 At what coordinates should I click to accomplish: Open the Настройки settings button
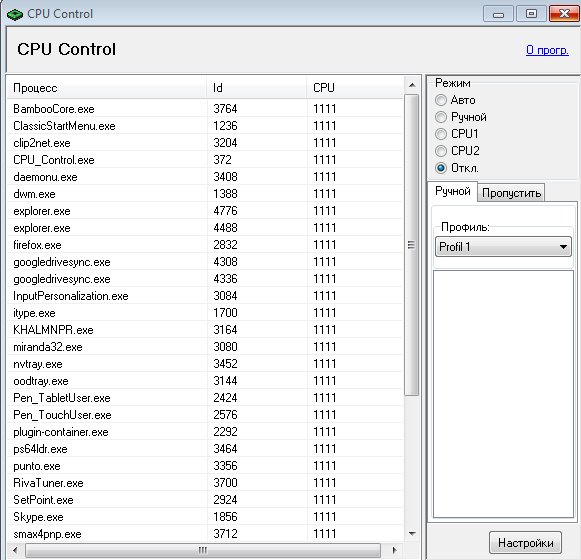point(525,543)
